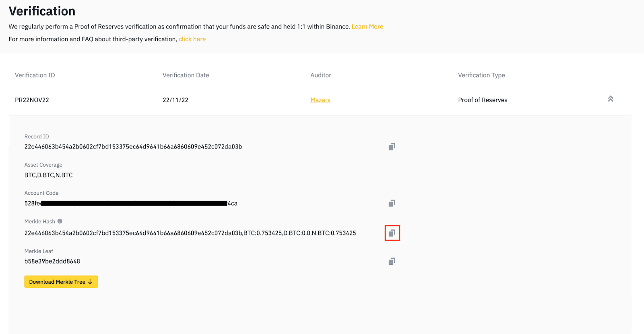Viewport: 644px width, 334px height.
Task: Click the 22/11/22 verification date
Action: (175, 100)
